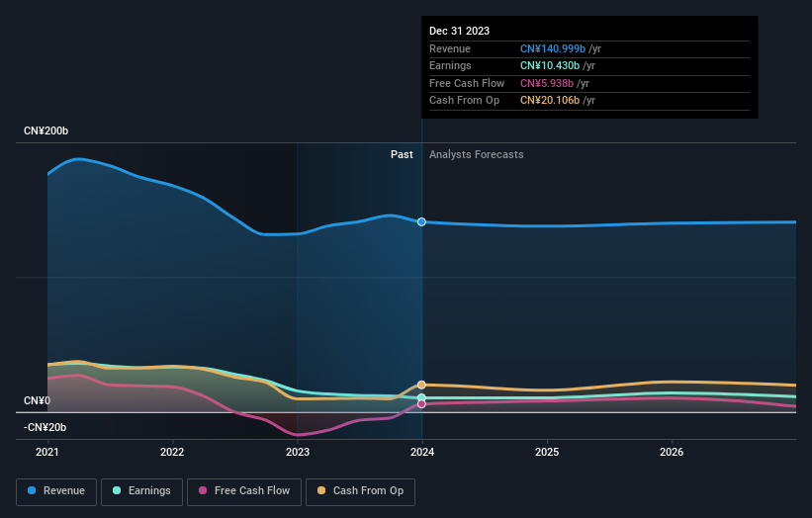The height and width of the screenshot is (518, 812).
Task: Click the CN¥140.999b revenue value
Action: 553,48
